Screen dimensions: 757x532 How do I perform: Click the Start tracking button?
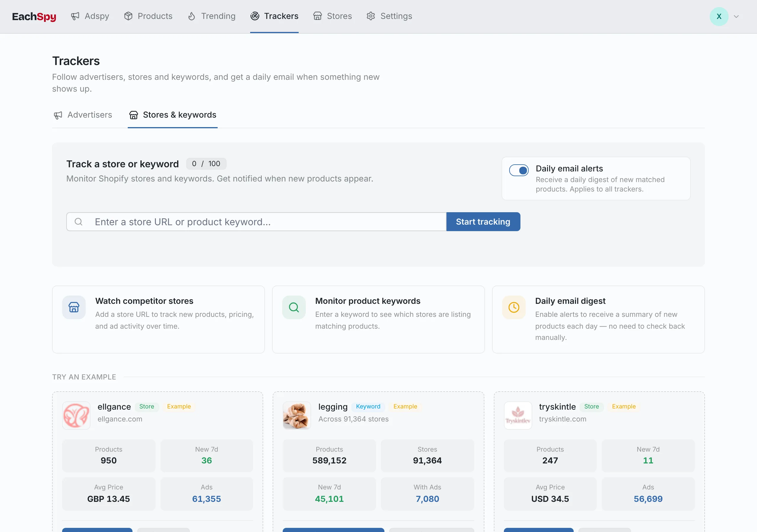point(483,222)
